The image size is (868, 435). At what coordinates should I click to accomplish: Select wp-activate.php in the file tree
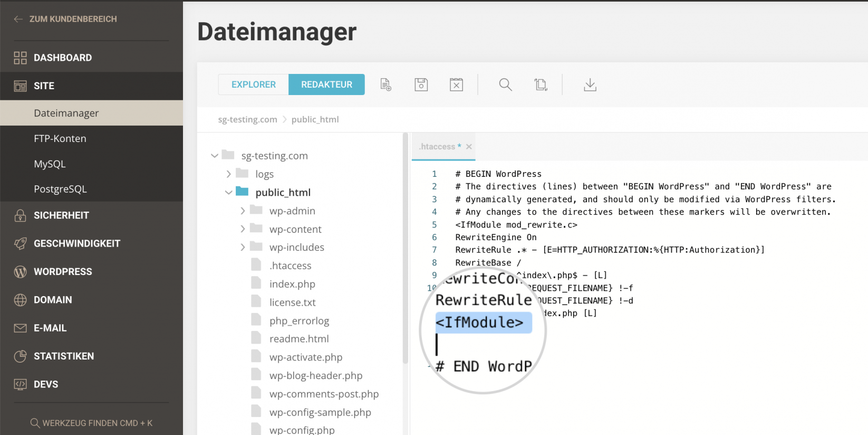pyautogui.click(x=306, y=357)
